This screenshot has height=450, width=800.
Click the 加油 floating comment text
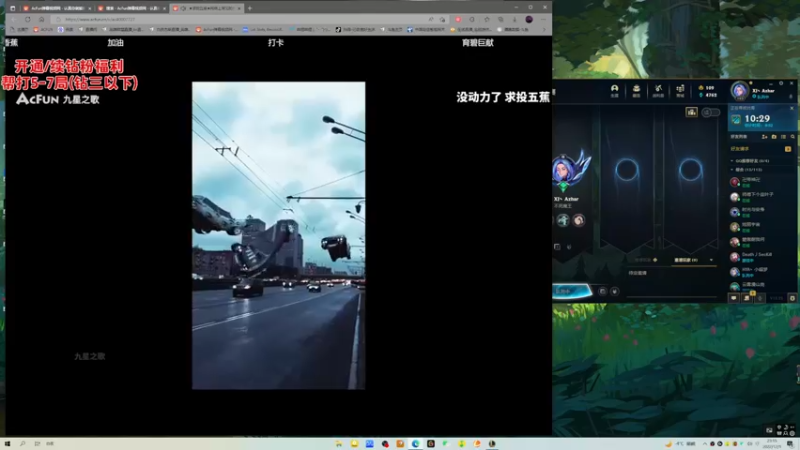tap(115, 43)
